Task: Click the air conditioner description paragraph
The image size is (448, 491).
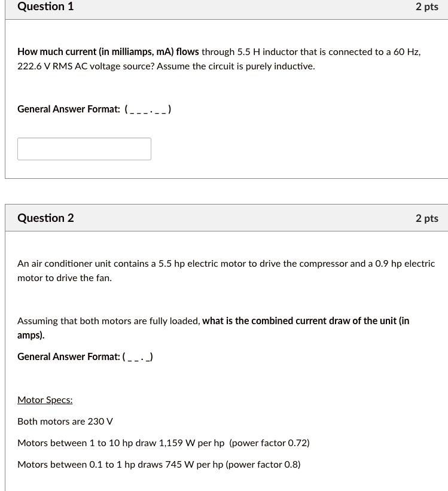Action: click(x=226, y=270)
